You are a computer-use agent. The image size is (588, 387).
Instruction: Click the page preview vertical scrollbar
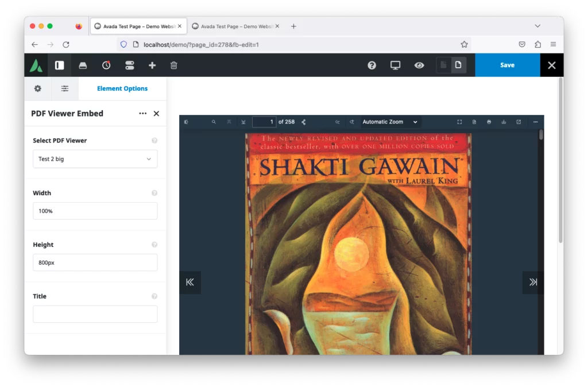point(560,160)
